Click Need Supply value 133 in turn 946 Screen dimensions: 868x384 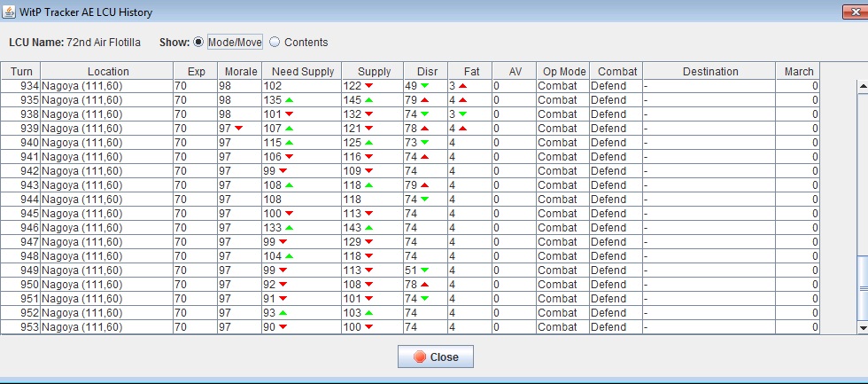(302, 228)
